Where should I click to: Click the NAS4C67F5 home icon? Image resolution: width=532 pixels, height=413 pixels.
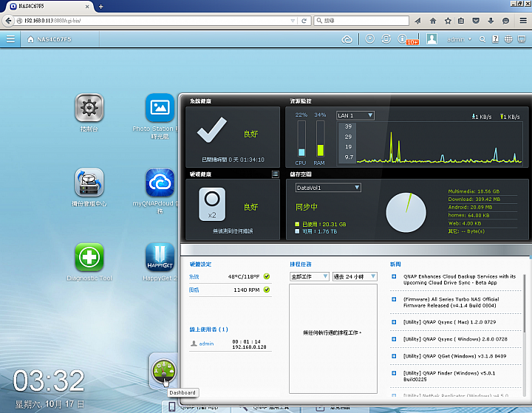point(30,39)
